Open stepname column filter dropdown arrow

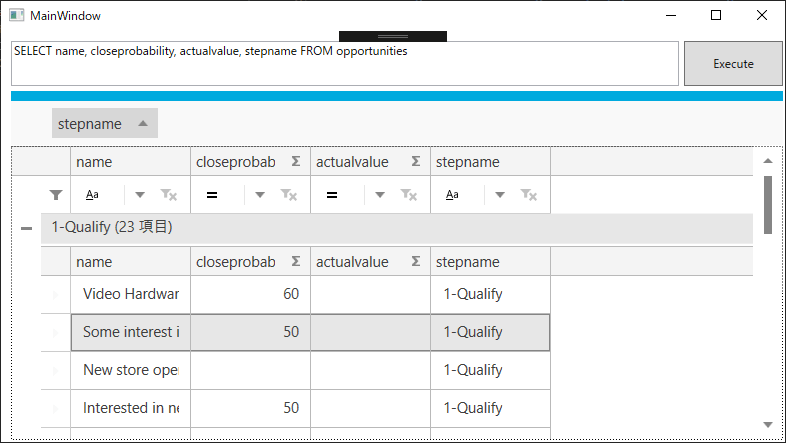[x=500, y=195]
